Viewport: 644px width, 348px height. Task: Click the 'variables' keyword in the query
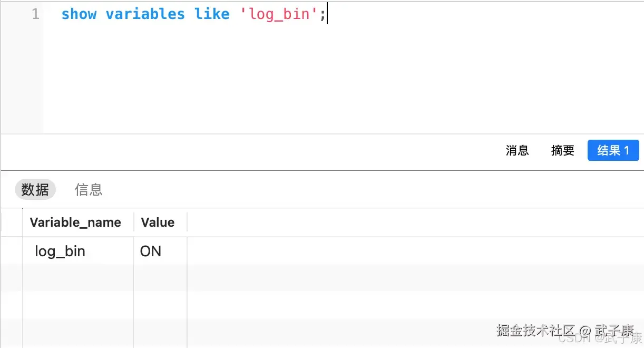(x=145, y=14)
